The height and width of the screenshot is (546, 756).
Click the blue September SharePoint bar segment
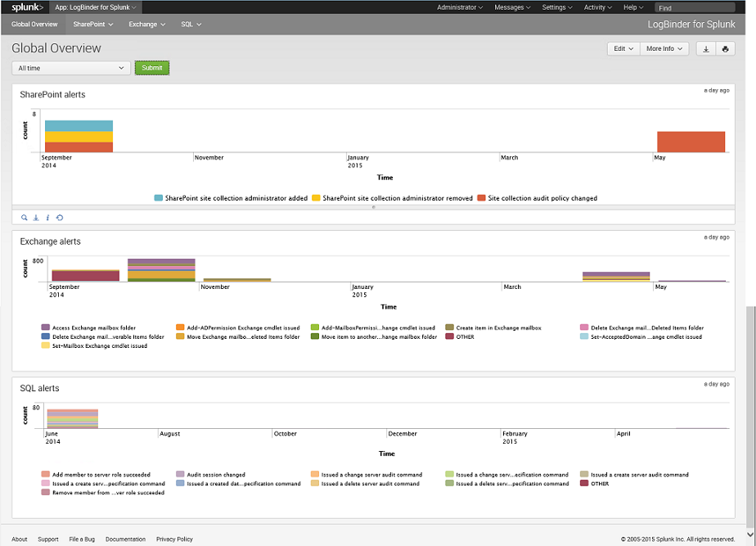79,126
